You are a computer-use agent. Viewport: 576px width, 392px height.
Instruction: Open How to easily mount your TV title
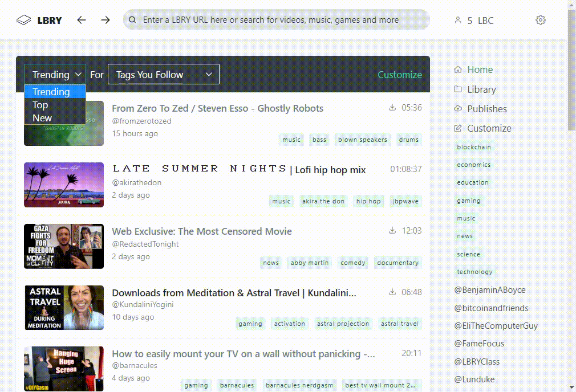pos(243,354)
